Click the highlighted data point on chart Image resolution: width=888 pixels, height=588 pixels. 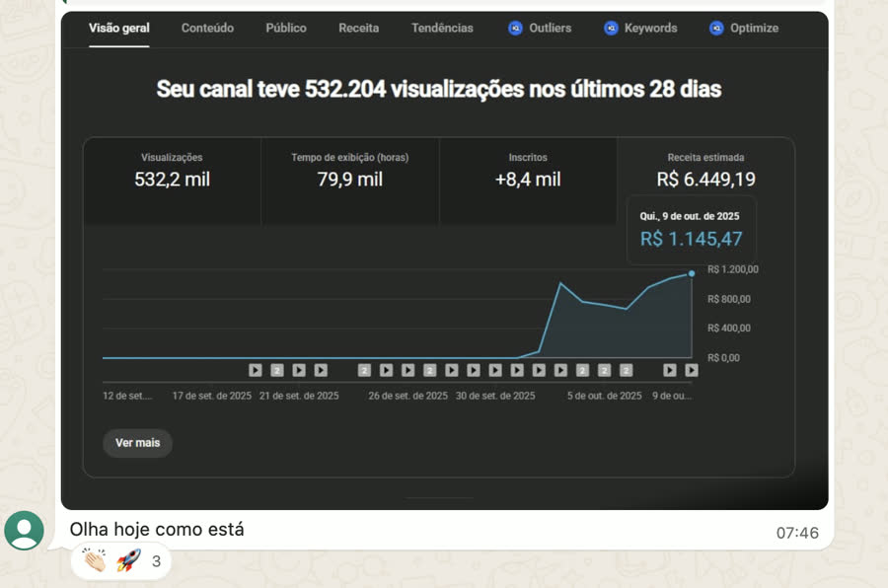point(692,273)
